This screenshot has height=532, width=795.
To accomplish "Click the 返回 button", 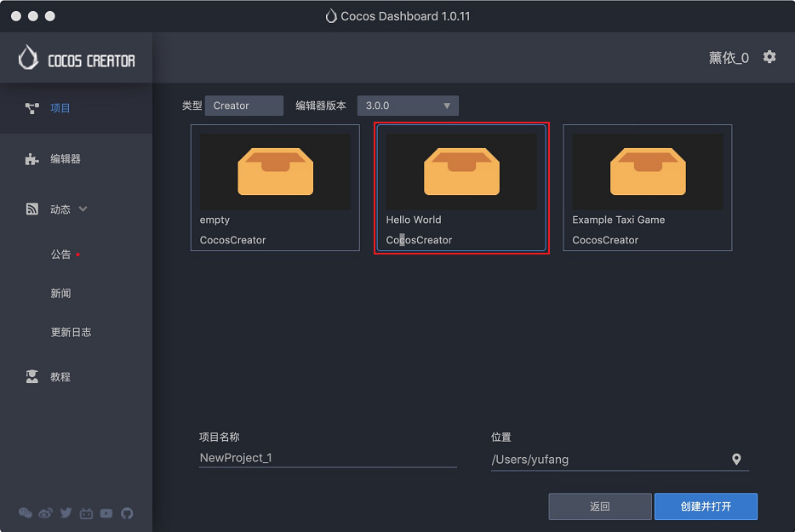I will tap(599, 506).
